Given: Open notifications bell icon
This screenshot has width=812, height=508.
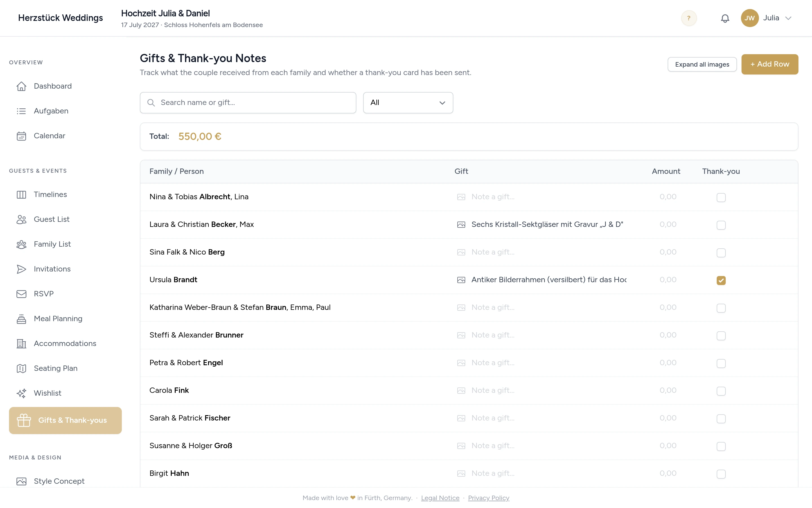Looking at the screenshot, I should point(725,18).
